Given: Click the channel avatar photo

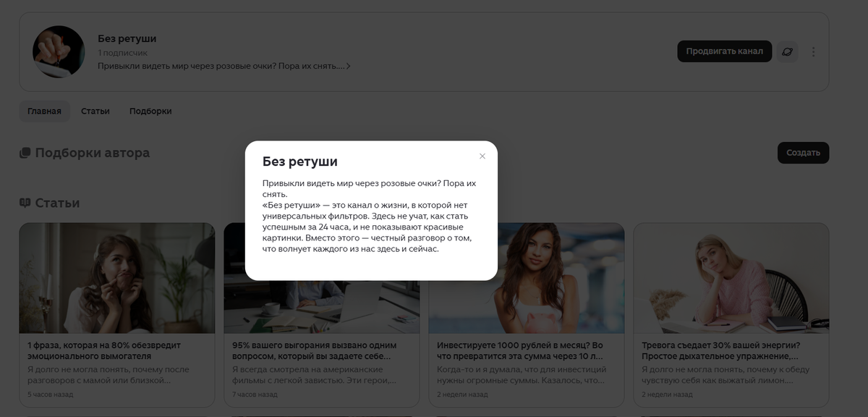Looking at the screenshot, I should click(59, 51).
